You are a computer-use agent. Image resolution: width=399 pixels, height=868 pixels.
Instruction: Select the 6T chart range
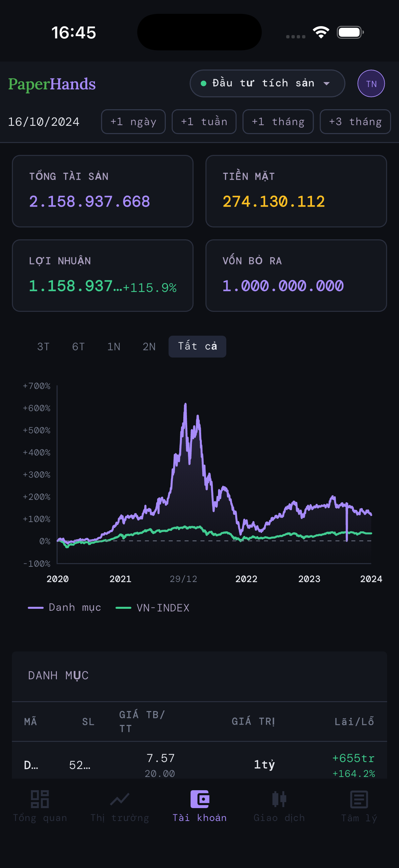pos(78,346)
